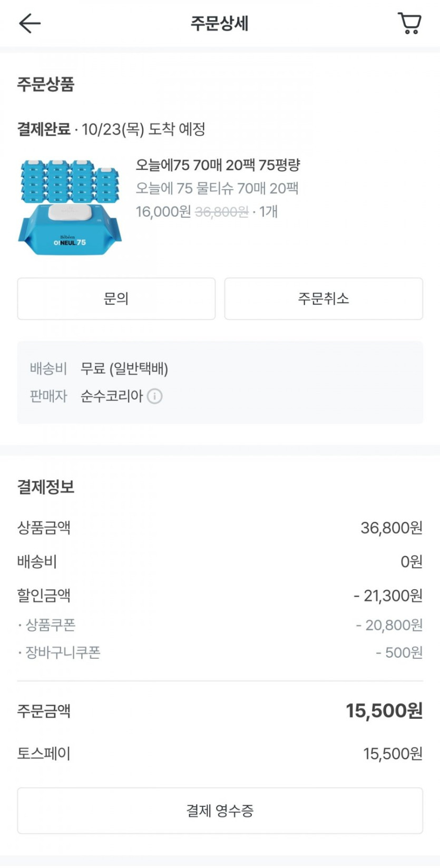The width and height of the screenshot is (440, 868).
Task: Tap the 할인금액 -21,300원 row
Action: [x=220, y=596]
